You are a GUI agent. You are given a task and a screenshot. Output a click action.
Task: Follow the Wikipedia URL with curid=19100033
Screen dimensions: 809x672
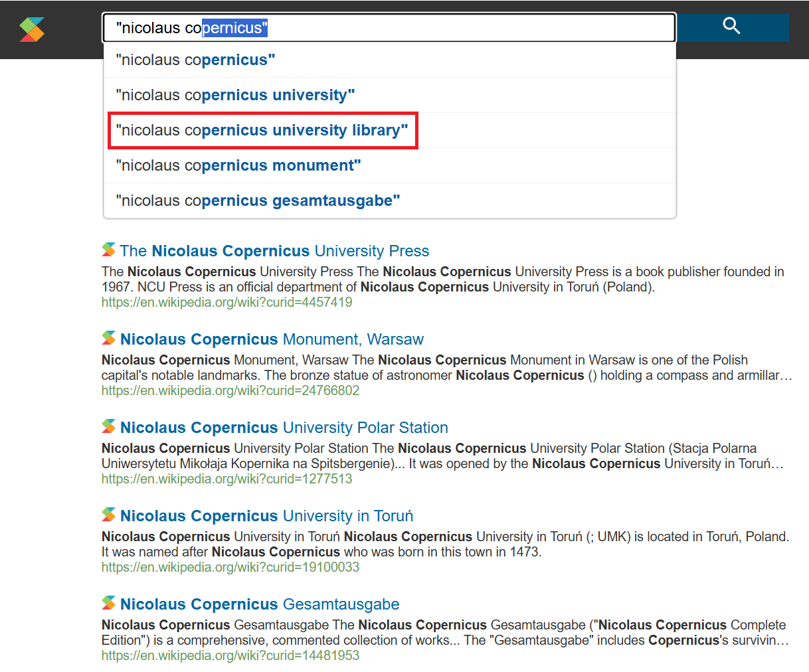(230, 567)
